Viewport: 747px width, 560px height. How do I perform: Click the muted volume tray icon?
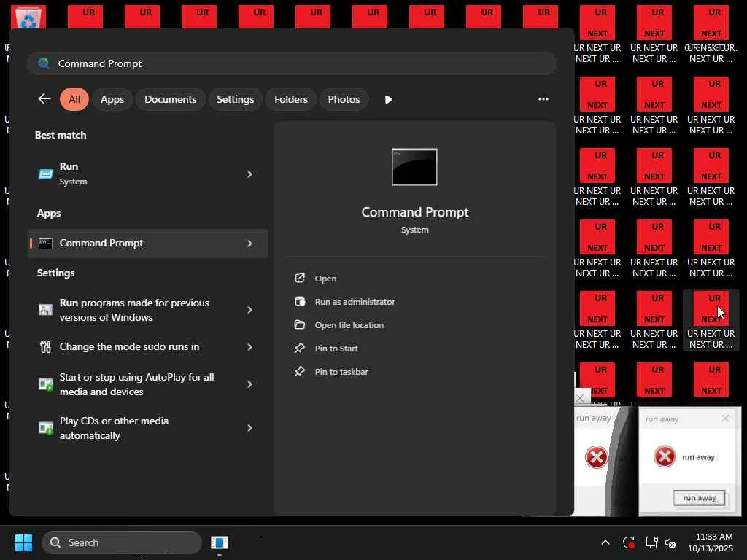click(670, 543)
